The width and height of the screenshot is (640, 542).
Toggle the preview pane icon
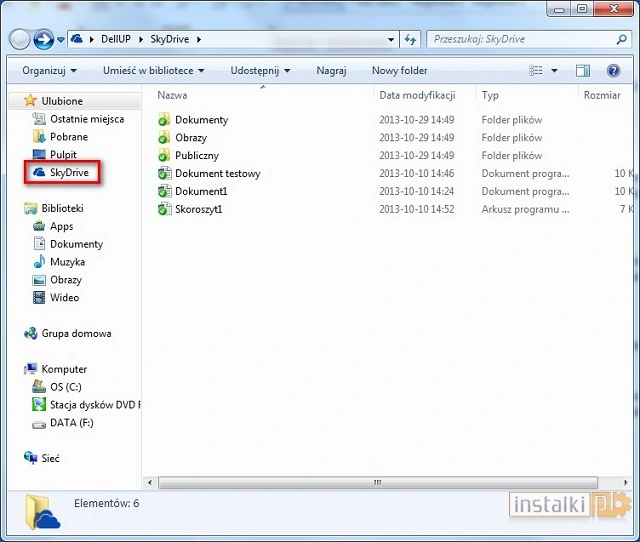583,71
